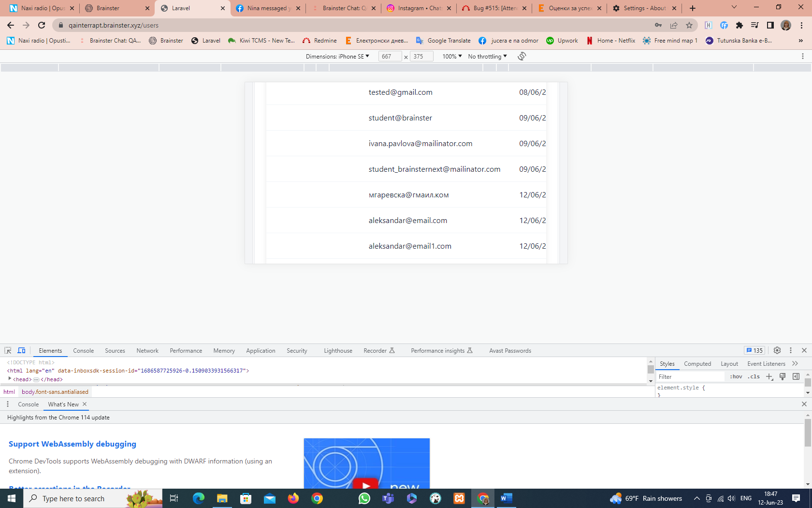Reload the page with refresh button

42,25
